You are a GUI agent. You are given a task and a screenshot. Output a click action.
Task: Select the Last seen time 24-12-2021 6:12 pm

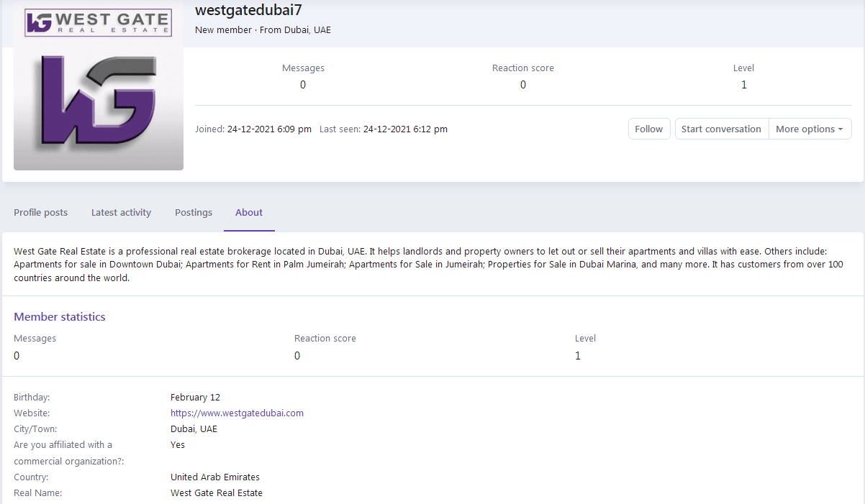(x=405, y=129)
